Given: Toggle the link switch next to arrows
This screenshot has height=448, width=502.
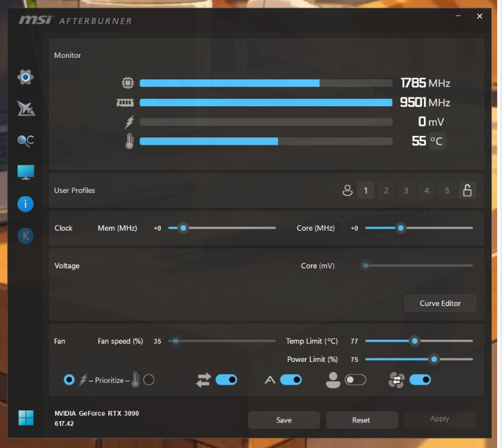Looking at the screenshot, I should coord(226,380).
